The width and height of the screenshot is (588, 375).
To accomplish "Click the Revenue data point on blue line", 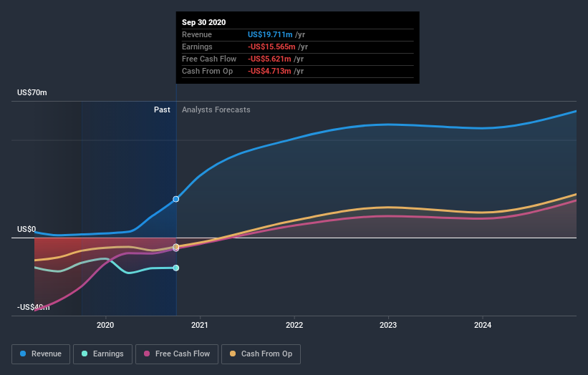I will 176,199.
